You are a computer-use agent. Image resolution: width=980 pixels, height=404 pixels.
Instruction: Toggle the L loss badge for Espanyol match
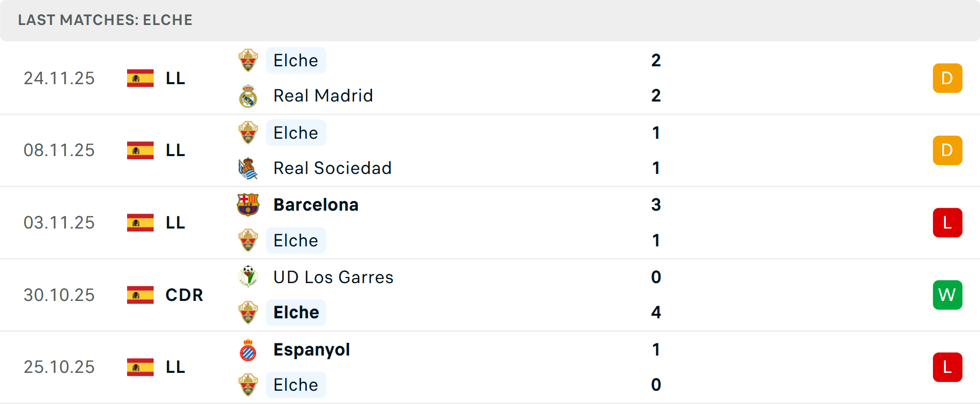pyautogui.click(x=947, y=367)
